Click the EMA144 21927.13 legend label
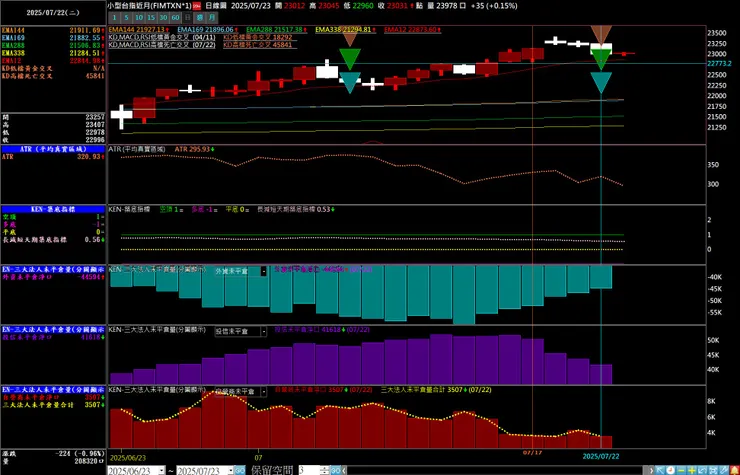 [x=138, y=30]
